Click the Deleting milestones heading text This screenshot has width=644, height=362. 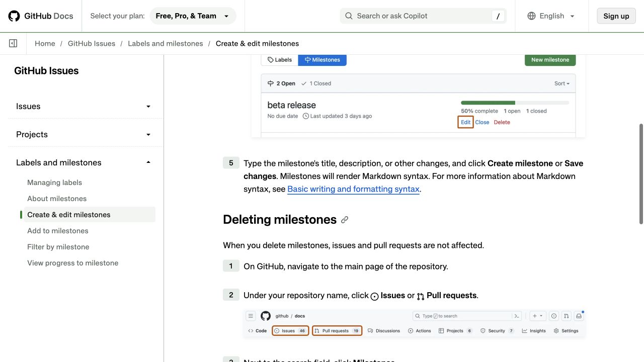click(x=280, y=220)
